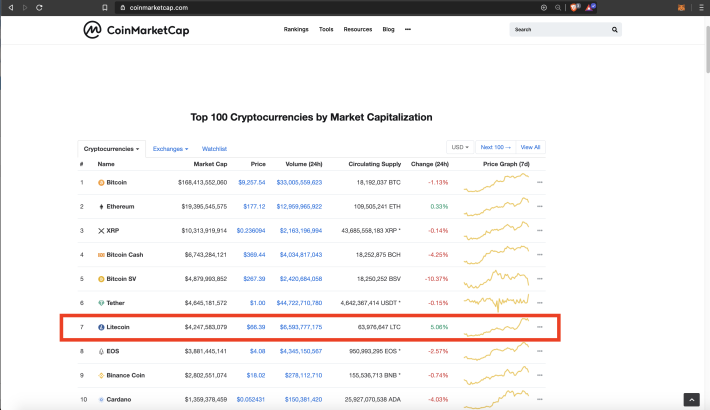Sort by the Price column header
Viewport: 710px width, 410px height.
pos(258,164)
